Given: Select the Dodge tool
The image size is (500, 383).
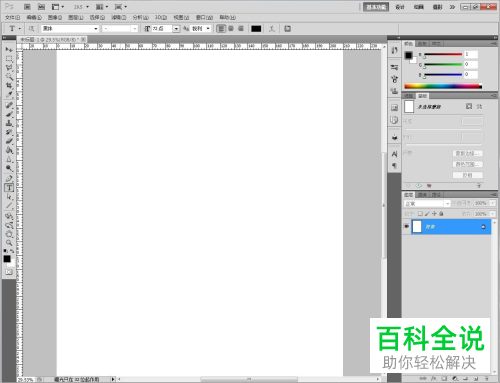Looking at the screenshot, I should (x=9, y=168).
